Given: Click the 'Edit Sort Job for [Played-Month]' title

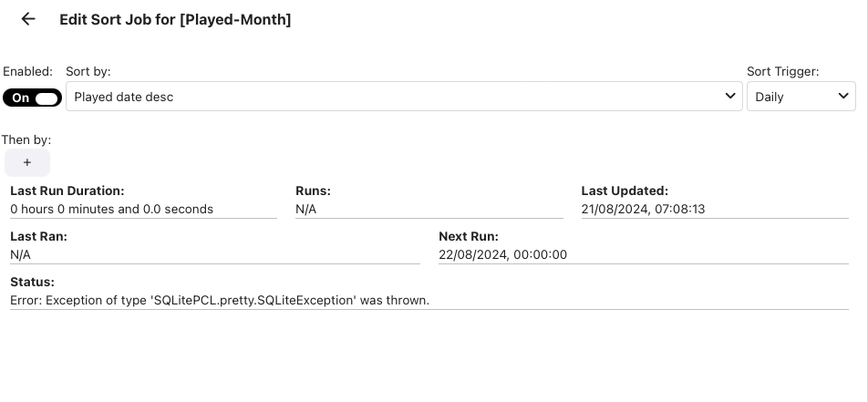Looking at the screenshot, I should (175, 19).
